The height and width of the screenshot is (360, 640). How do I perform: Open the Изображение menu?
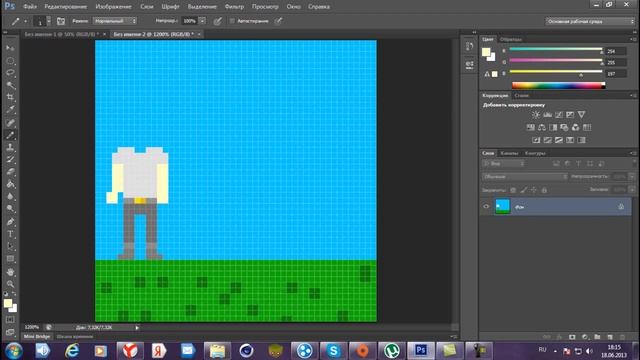(113, 7)
